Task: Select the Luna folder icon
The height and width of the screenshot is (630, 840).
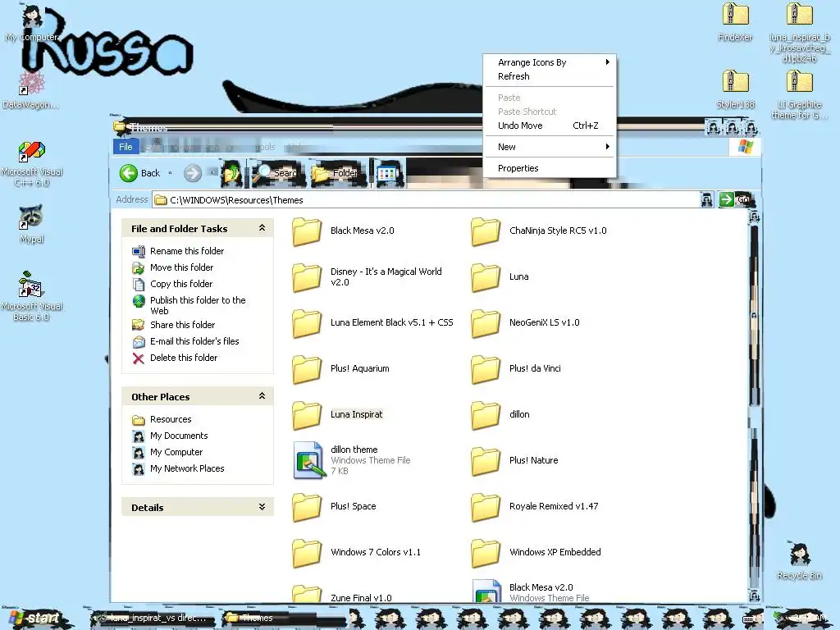Action: pos(486,277)
